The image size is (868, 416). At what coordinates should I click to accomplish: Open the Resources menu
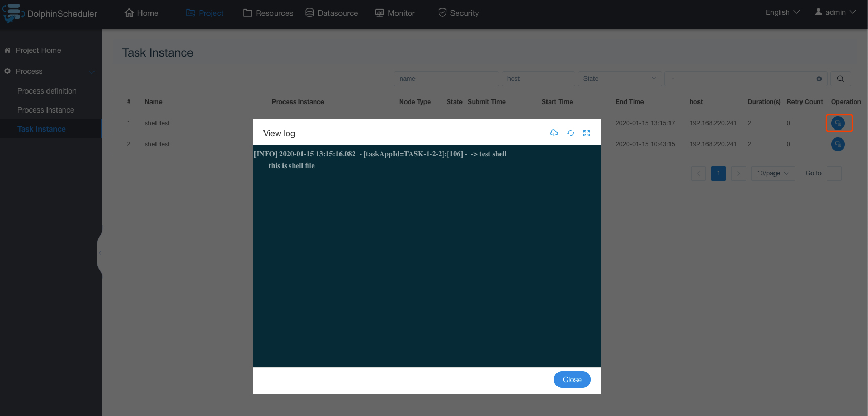tap(268, 13)
